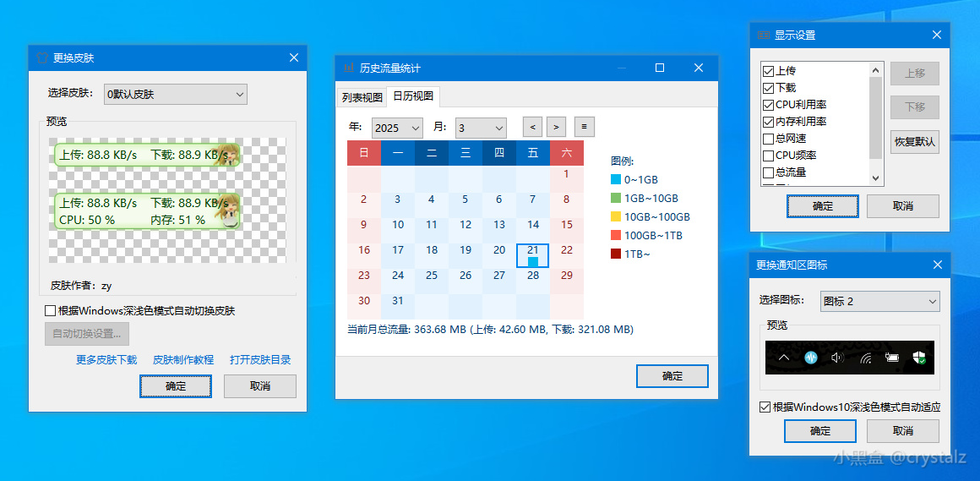Image resolution: width=980 pixels, height=481 pixels.
Task: Click the battery icon in tray preview
Action: pyautogui.click(x=892, y=358)
